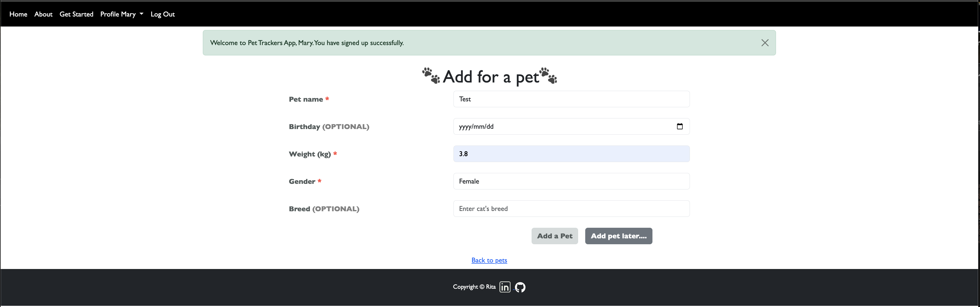Image resolution: width=980 pixels, height=307 pixels.
Task: Open the LinkedIn icon in the footer
Action: point(505,287)
